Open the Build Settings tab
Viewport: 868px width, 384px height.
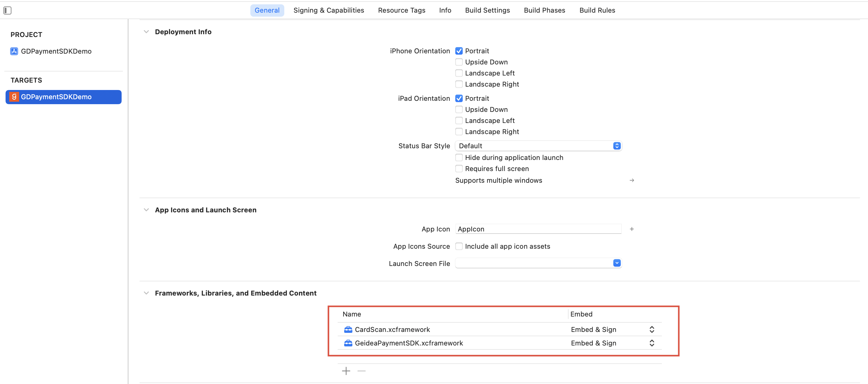point(487,10)
